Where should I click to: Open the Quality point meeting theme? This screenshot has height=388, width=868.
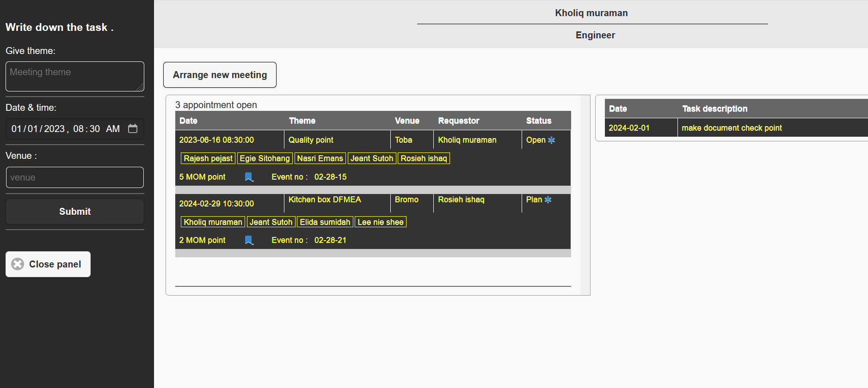click(x=311, y=140)
